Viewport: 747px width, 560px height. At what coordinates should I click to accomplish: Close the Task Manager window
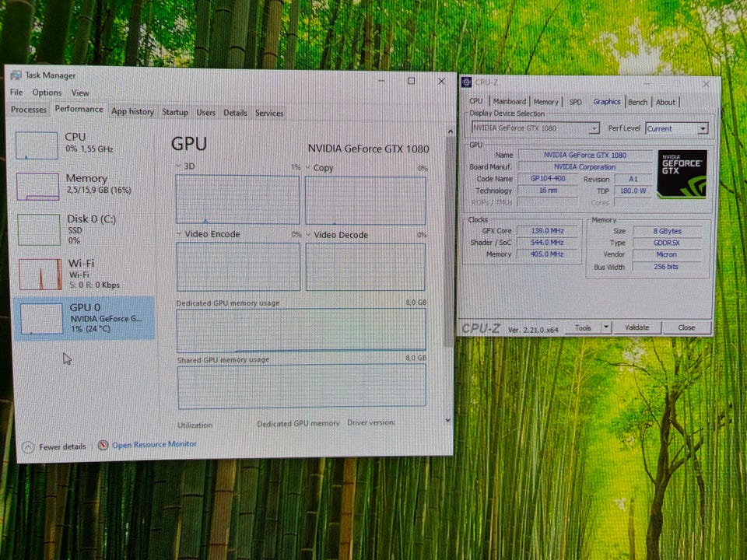pyautogui.click(x=441, y=82)
